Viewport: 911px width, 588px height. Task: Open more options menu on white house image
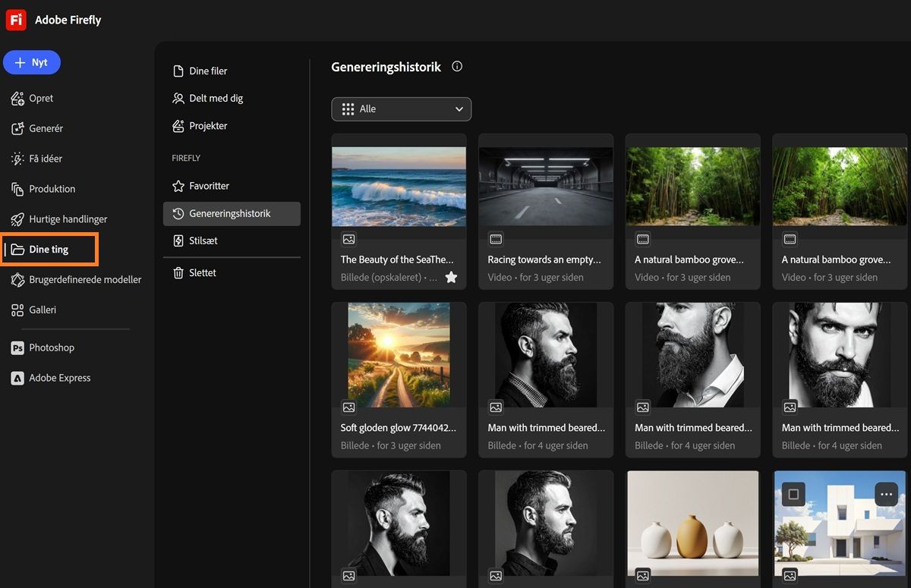887,495
